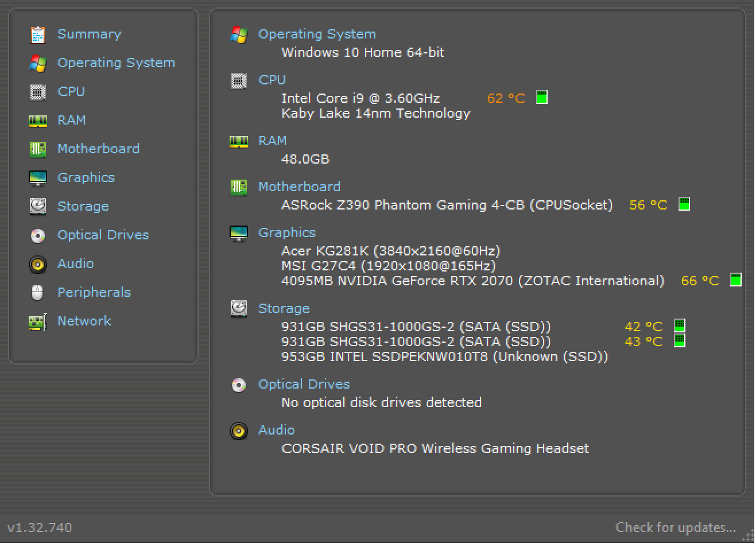
Task: Click the CPU chip icon in main panel
Action: pos(239,80)
